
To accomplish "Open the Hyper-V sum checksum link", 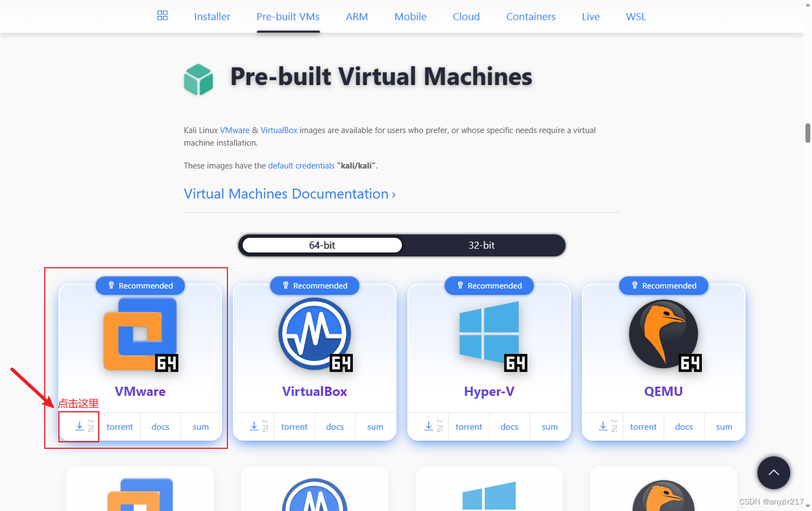I will tap(550, 427).
